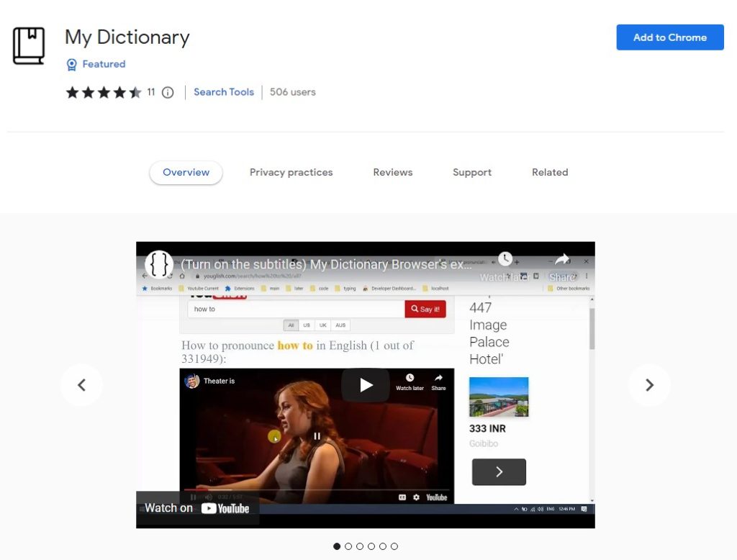Screen dimensions: 737x560
Task: Play the embedded YouTube video
Action: click(x=366, y=385)
